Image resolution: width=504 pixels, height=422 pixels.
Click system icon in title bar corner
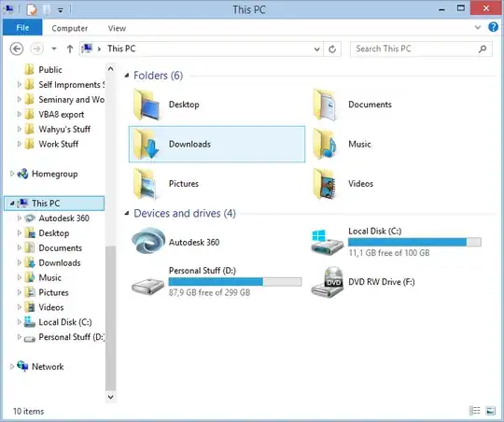pyautogui.click(x=8, y=9)
